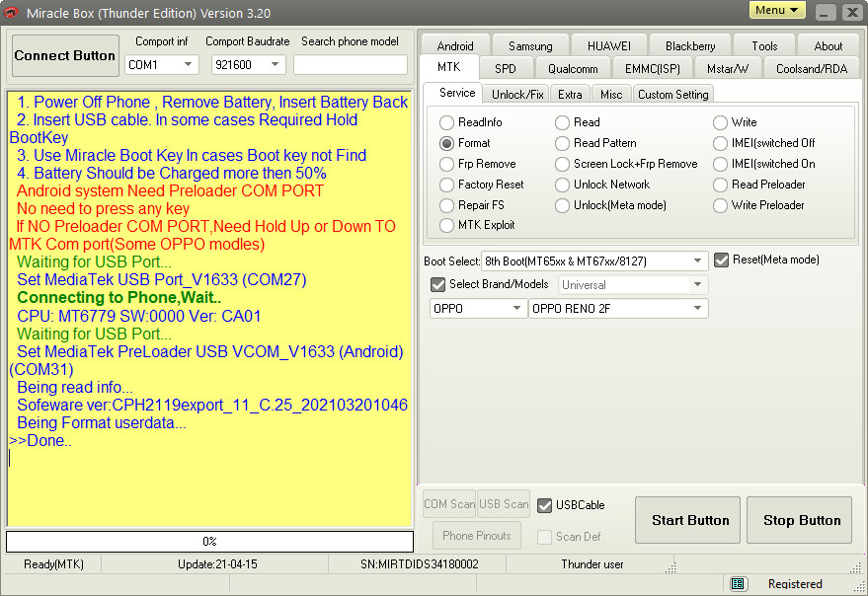Select the MTK tab

coord(449,67)
